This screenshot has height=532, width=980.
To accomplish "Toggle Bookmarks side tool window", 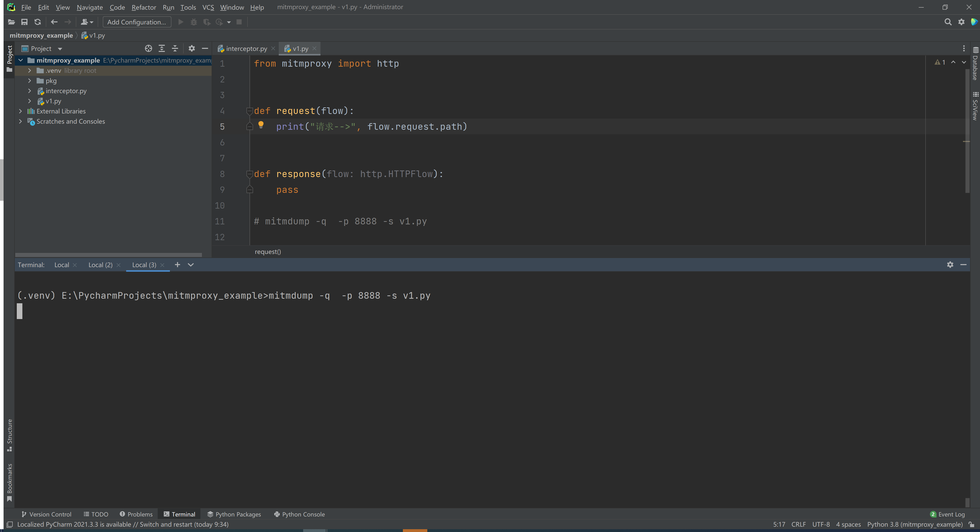I will point(9,483).
